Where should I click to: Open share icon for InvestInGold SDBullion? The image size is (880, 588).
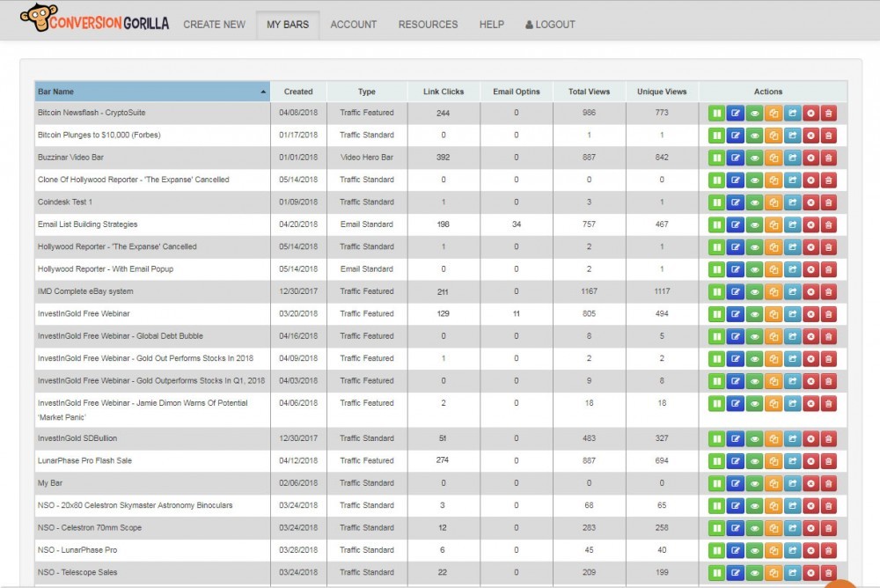(792, 438)
